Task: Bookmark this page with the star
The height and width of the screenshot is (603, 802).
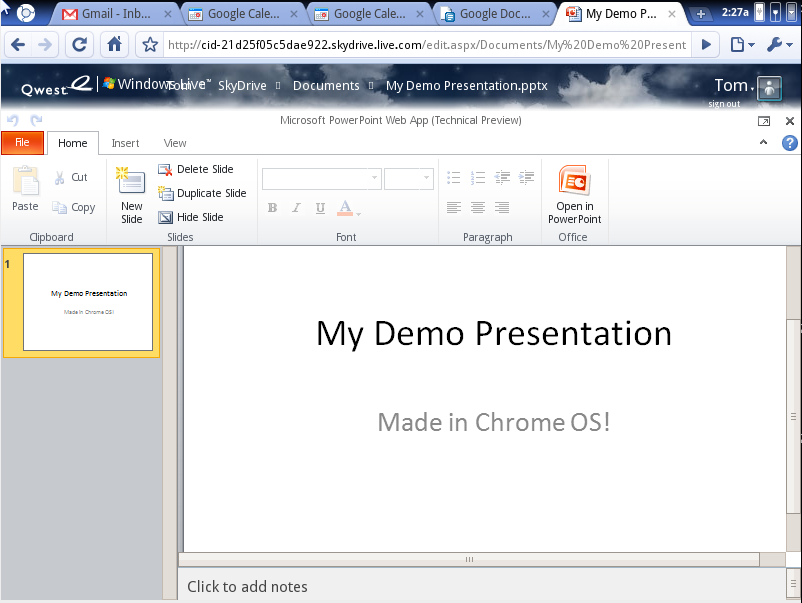Action: 150,45
